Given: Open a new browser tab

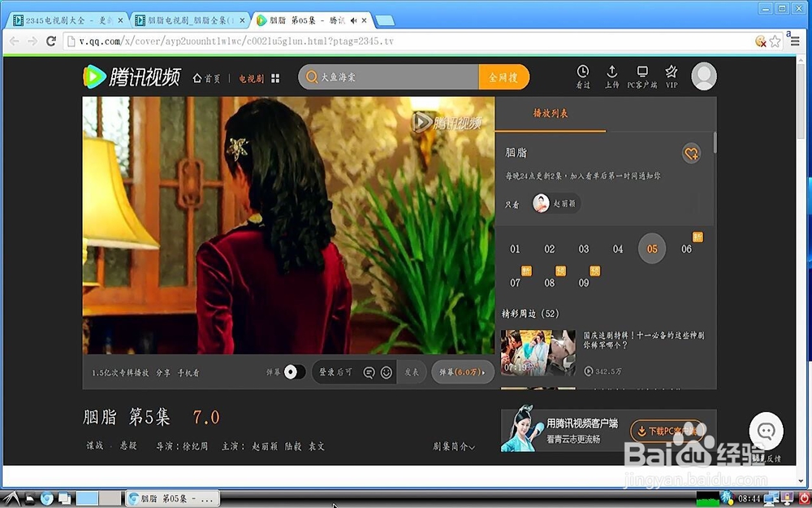Looking at the screenshot, I should click(384, 21).
